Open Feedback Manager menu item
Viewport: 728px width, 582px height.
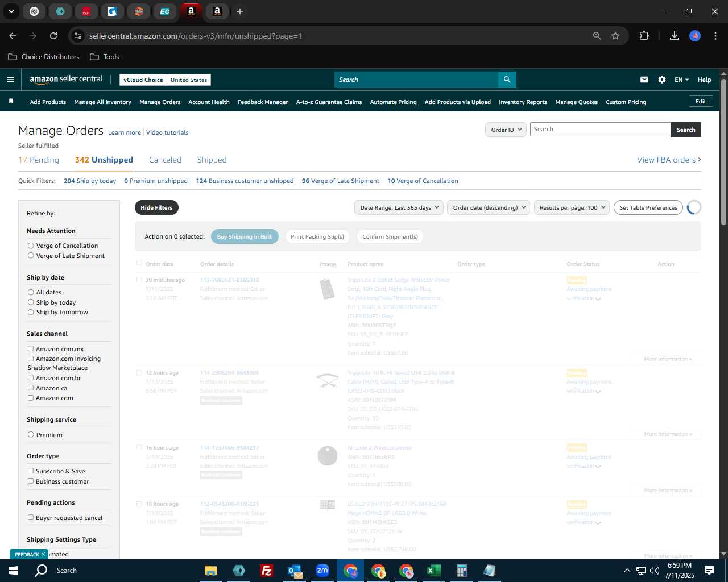263,102
